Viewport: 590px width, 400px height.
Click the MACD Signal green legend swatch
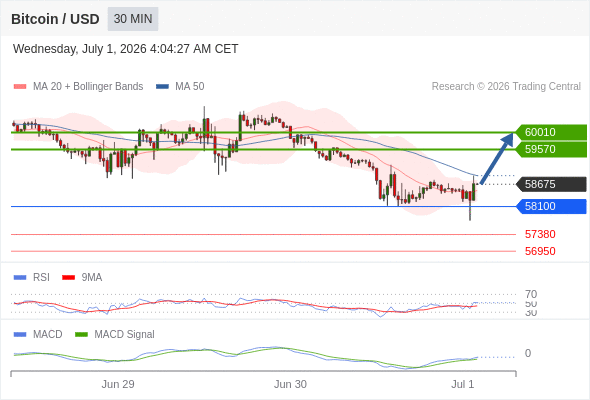81,335
